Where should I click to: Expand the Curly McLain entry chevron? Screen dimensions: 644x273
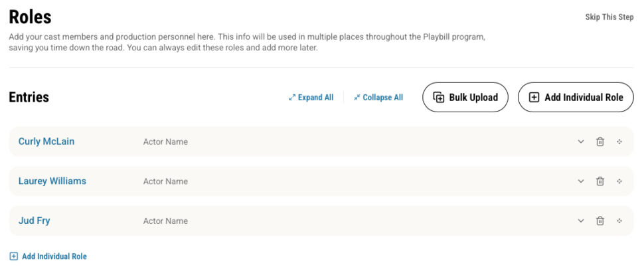click(581, 141)
